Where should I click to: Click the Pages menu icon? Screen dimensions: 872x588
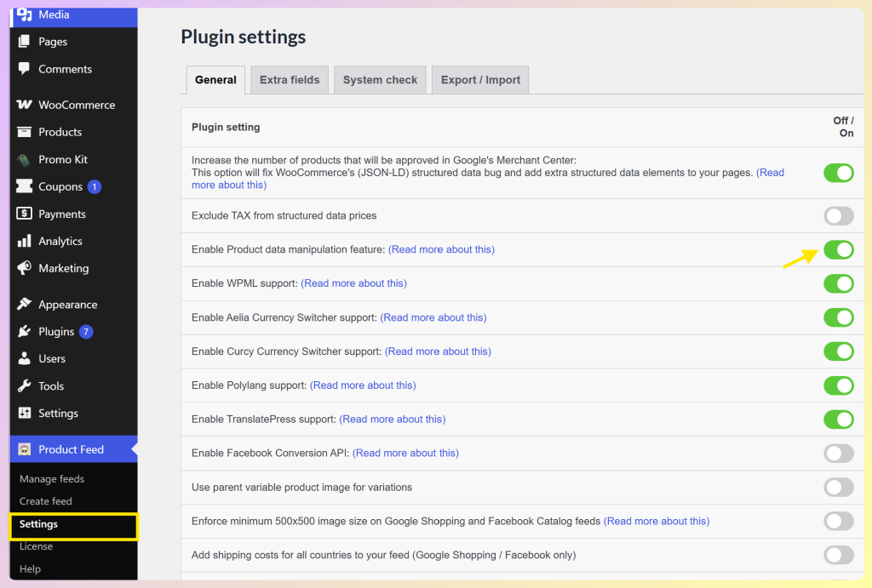point(24,41)
